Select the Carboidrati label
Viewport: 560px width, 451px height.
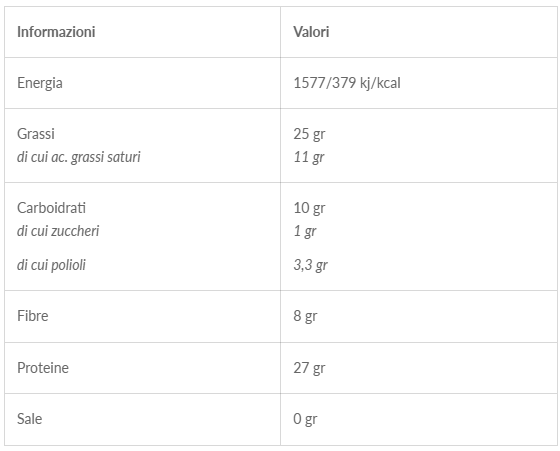tap(51, 208)
